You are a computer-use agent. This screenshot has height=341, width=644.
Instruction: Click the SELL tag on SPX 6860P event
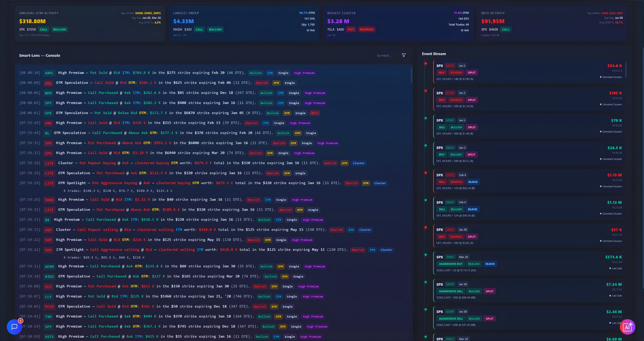pyautogui.click(x=442, y=209)
